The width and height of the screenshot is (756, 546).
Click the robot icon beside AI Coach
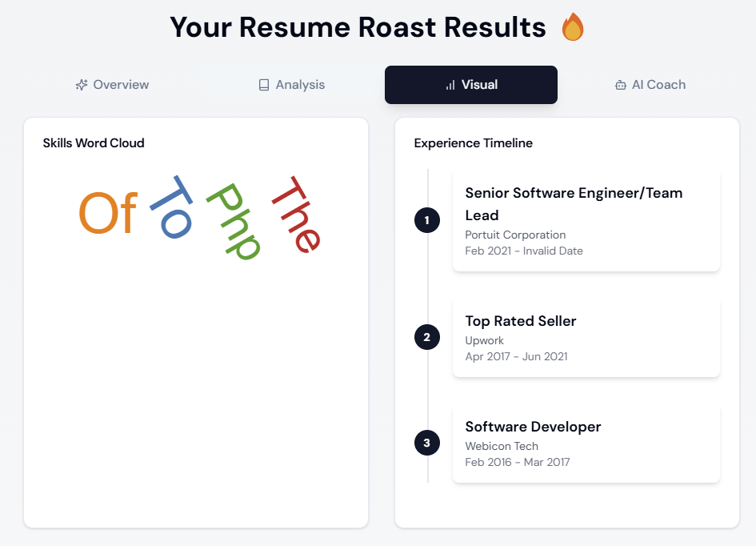[621, 86]
